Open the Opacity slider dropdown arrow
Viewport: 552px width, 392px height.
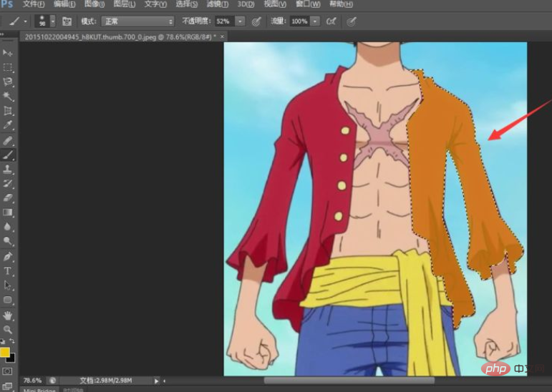point(240,21)
